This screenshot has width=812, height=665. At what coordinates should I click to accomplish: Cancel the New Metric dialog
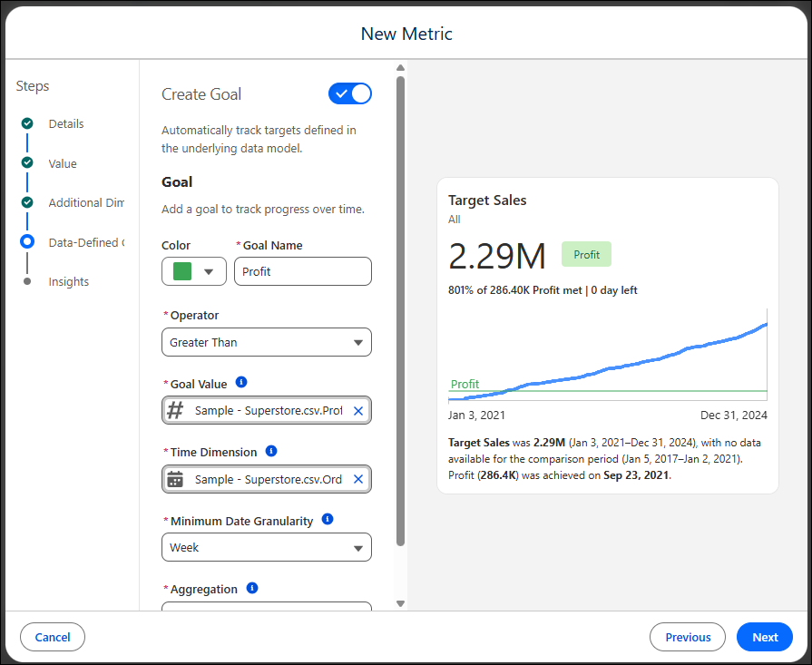coord(53,637)
